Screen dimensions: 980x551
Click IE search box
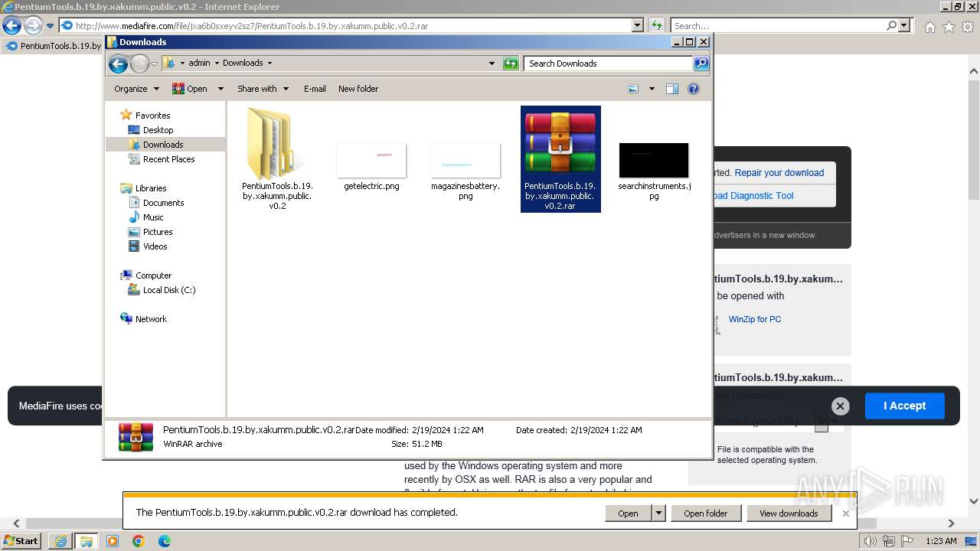tap(779, 26)
